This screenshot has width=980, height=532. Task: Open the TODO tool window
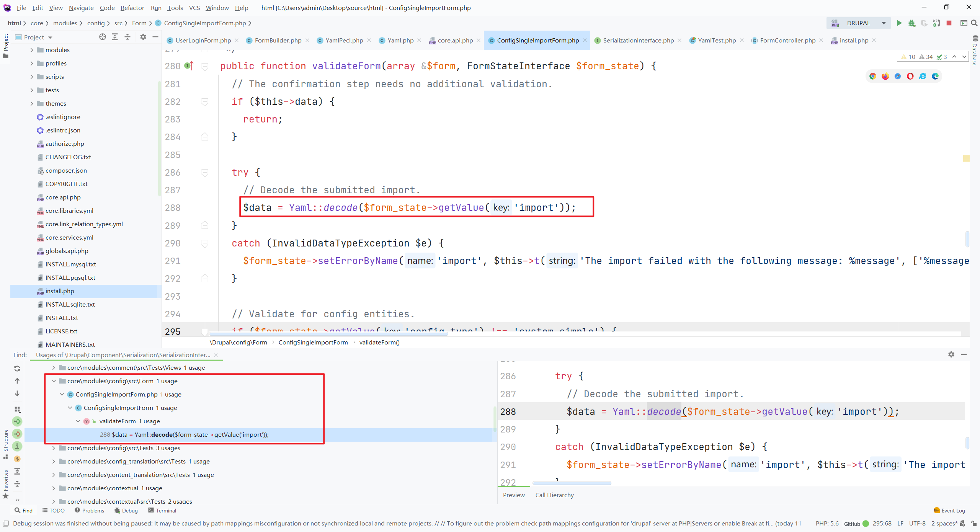point(53,511)
